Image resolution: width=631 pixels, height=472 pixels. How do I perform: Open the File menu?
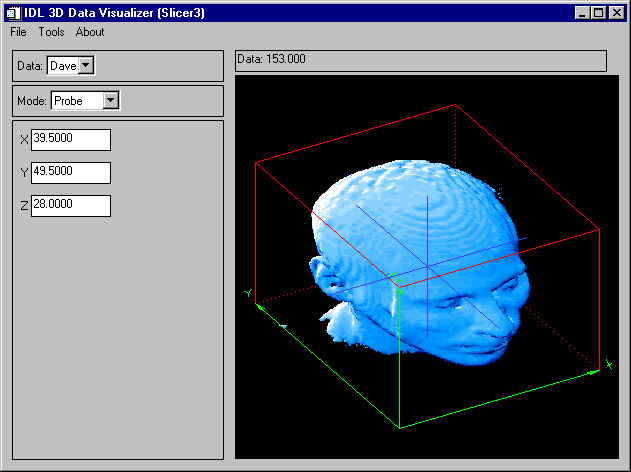[x=18, y=32]
